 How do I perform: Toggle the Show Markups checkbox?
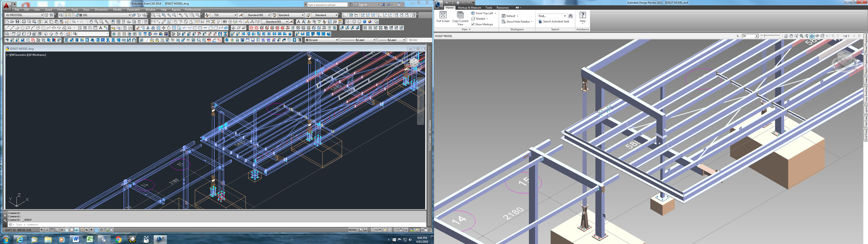(x=473, y=24)
